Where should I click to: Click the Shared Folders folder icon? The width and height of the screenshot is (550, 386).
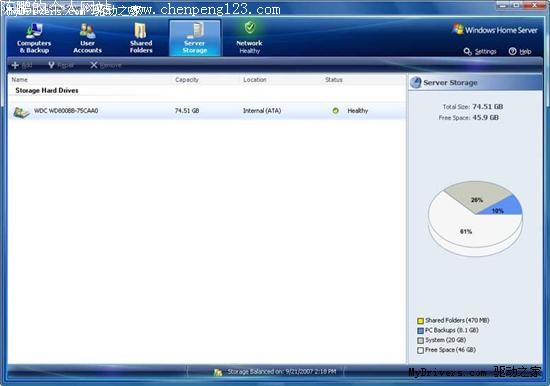click(x=141, y=31)
